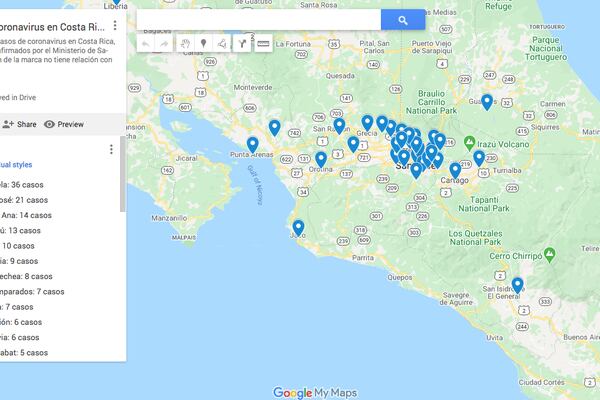Viewport: 600px width, 400px height.
Task: Click the map title Coronavirus en Costa Ri...
Action: 52,27
